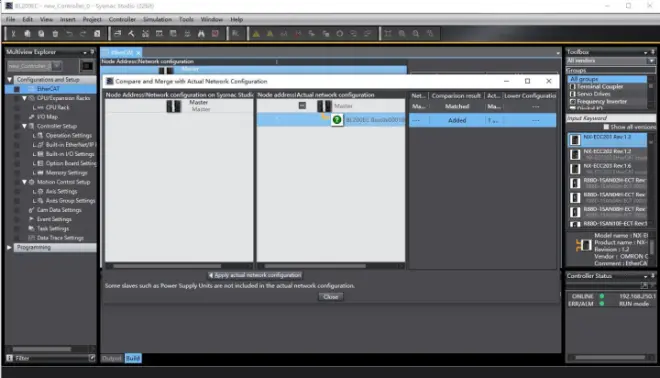Pin the Toolbox panel

pyautogui.click(x=653, y=52)
